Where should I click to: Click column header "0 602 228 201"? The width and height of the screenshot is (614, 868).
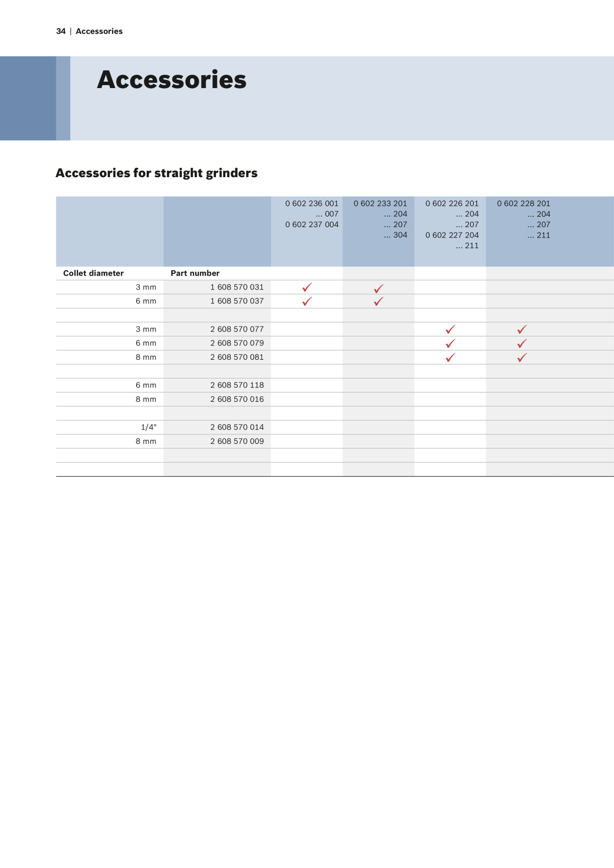click(x=523, y=203)
